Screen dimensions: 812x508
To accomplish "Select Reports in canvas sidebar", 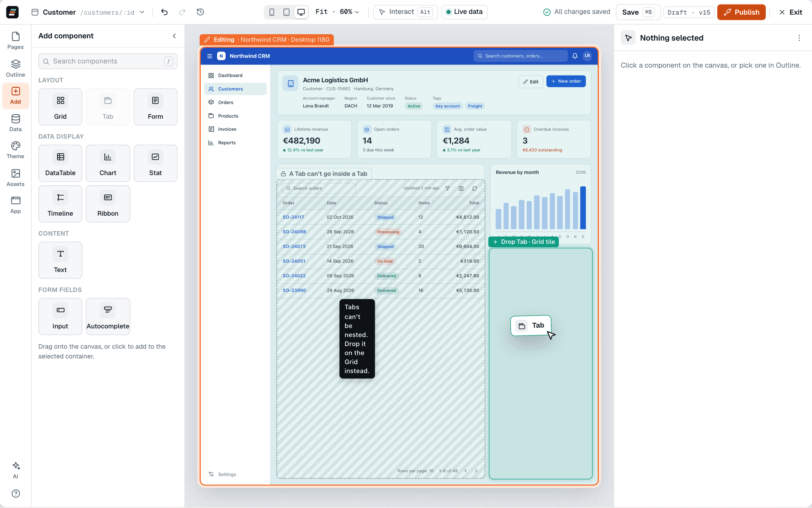I will pos(235,143).
